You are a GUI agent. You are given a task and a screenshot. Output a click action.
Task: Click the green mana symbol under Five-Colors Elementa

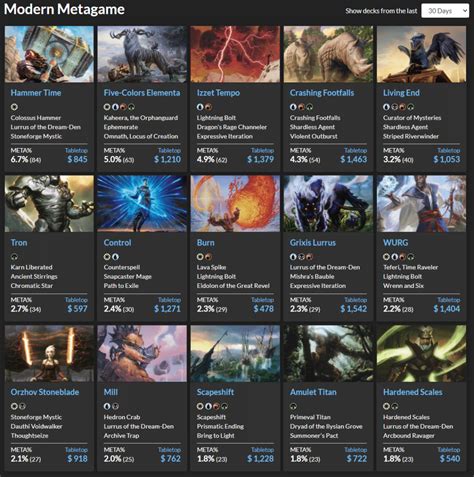131,107
